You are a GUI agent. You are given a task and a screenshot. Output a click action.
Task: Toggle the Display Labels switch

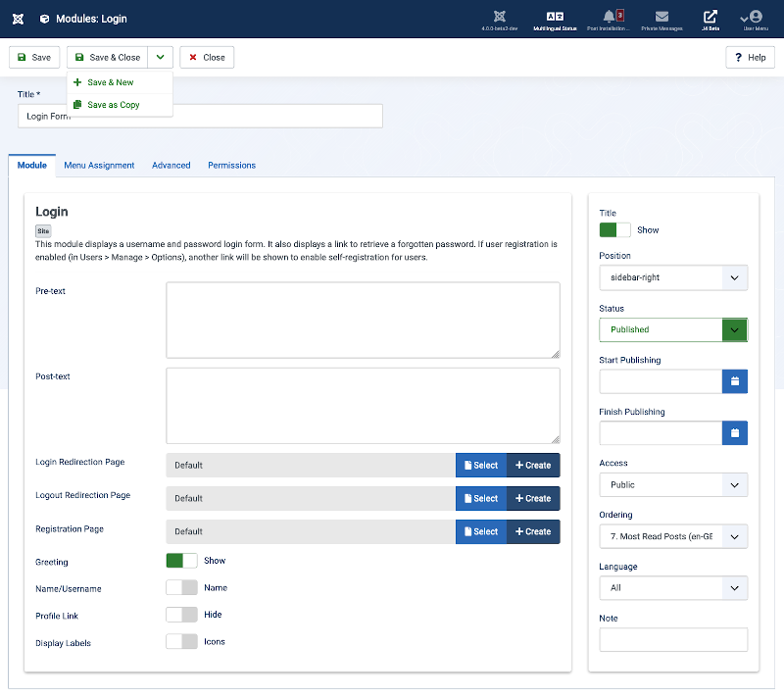tap(181, 641)
